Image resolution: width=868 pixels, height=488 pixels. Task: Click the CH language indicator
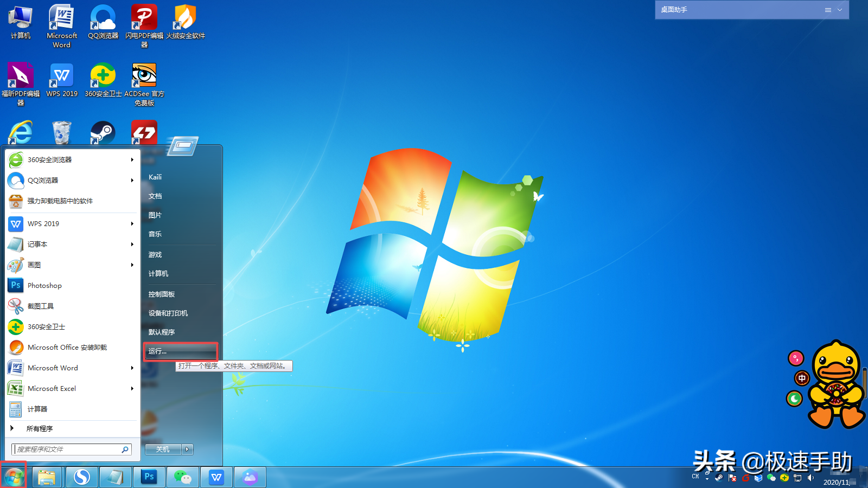coord(695,477)
